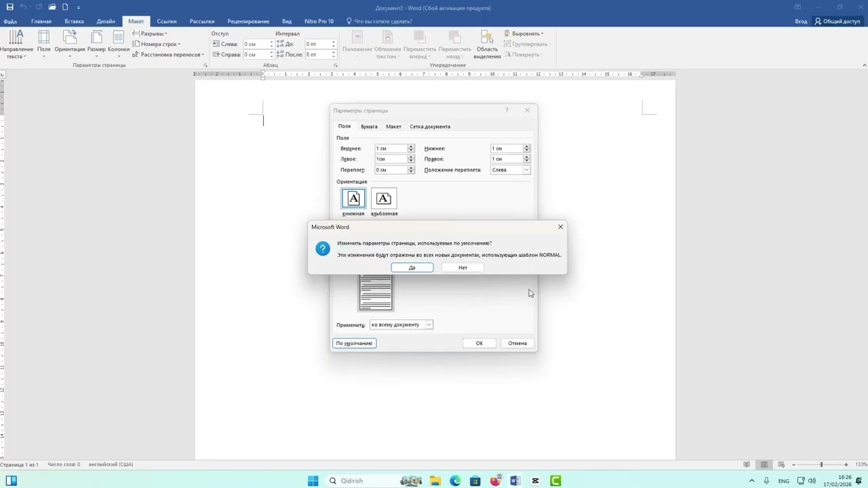Expand the Номера строк dropdown
This screenshot has width=868, height=488.
coord(157,44)
